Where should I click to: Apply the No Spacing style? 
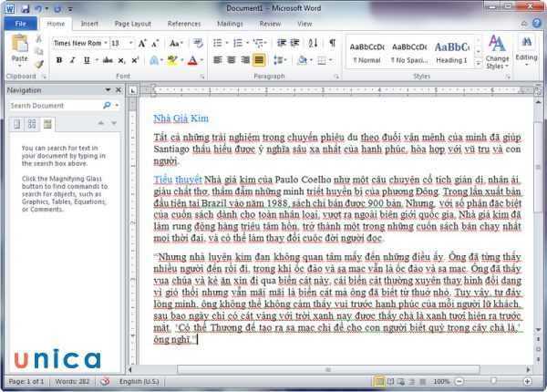click(x=409, y=53)
